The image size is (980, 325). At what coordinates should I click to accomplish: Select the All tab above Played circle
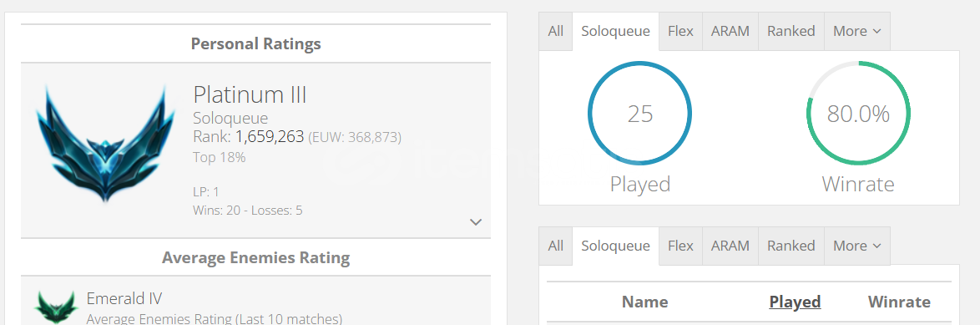tap(556, 31)
